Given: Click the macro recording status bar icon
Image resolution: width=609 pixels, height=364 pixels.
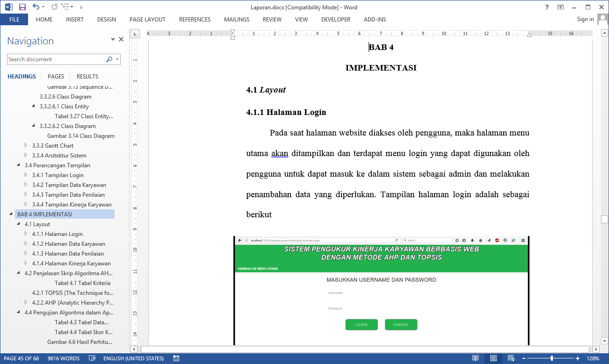Looking at the screenshot, I should [176, 358].
